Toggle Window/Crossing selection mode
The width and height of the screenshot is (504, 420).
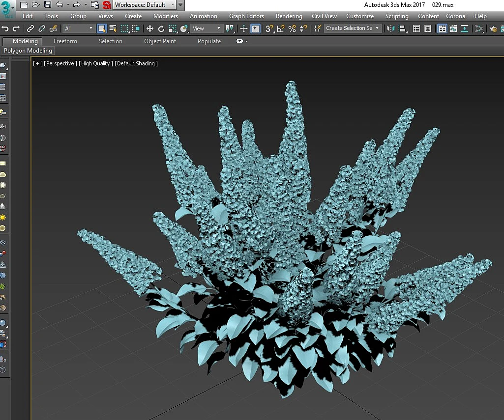point(136,28)
